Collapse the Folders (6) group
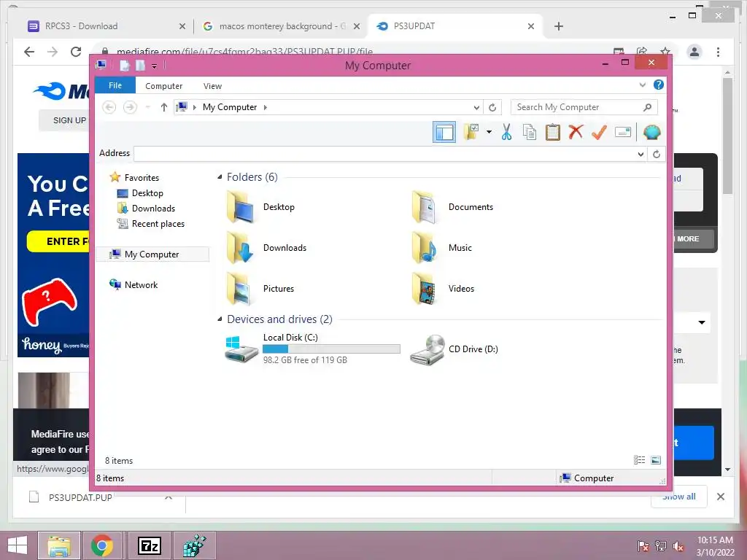This screenshot has width=747, height=560. [220, 177]
